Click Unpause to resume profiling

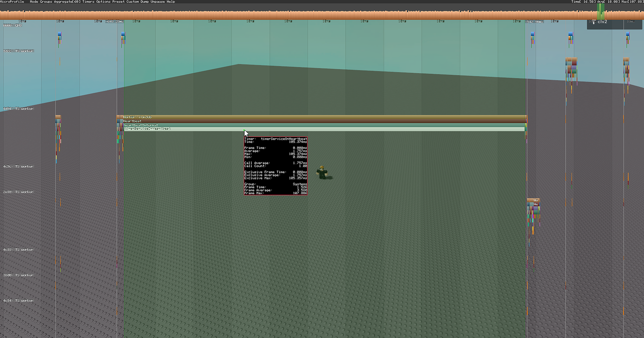pyautogui.click(x=158, y=2)
